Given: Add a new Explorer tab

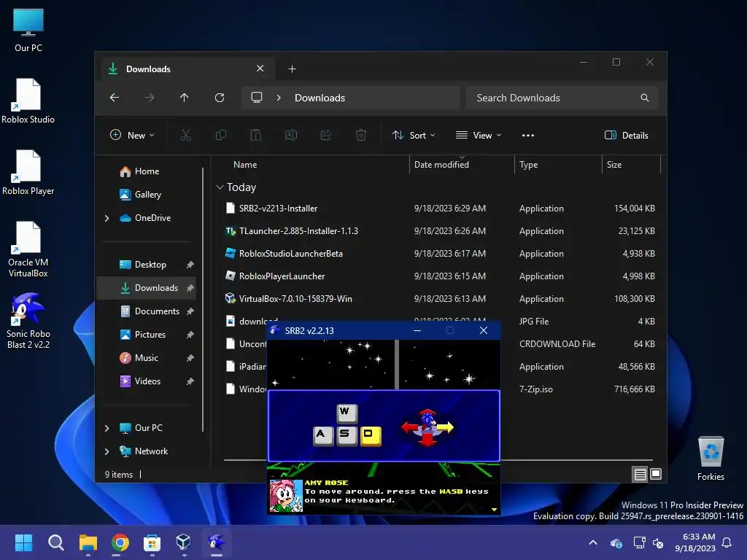Looking at the screenshot, I should 292,69.
